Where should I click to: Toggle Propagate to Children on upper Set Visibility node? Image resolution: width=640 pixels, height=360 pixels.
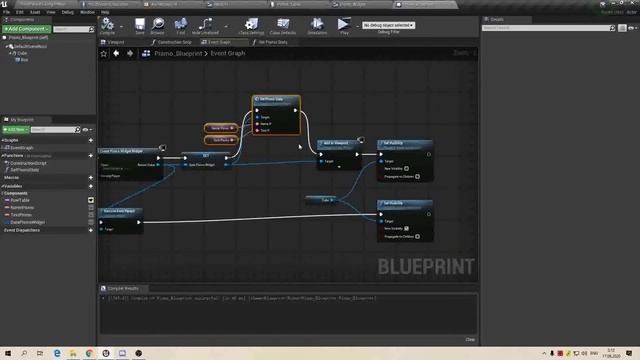(418, 177)
